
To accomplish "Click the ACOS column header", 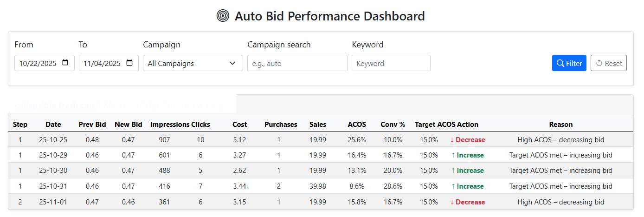I will click(x=356, y=125).
